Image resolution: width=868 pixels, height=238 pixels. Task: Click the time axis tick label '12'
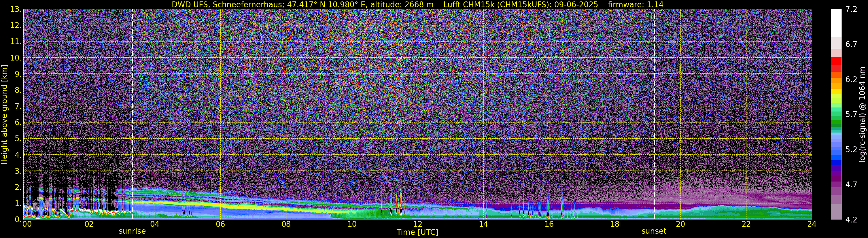417,224
